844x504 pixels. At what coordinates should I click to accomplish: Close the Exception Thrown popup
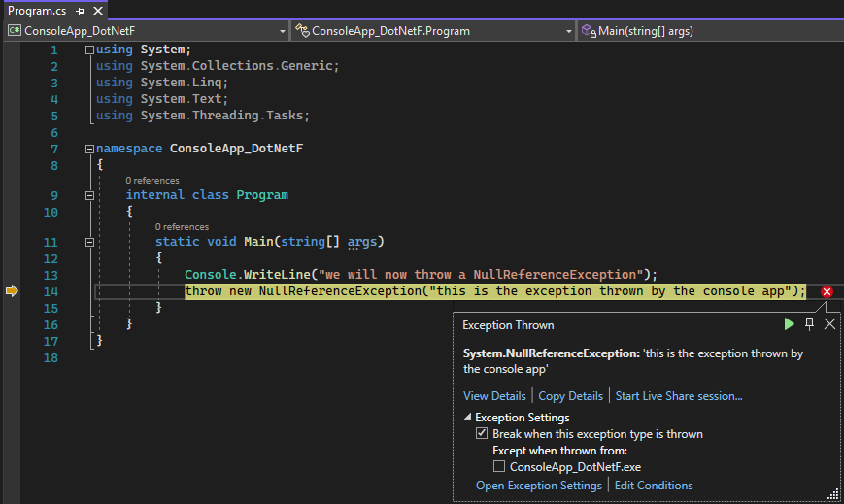coord(829,324)
